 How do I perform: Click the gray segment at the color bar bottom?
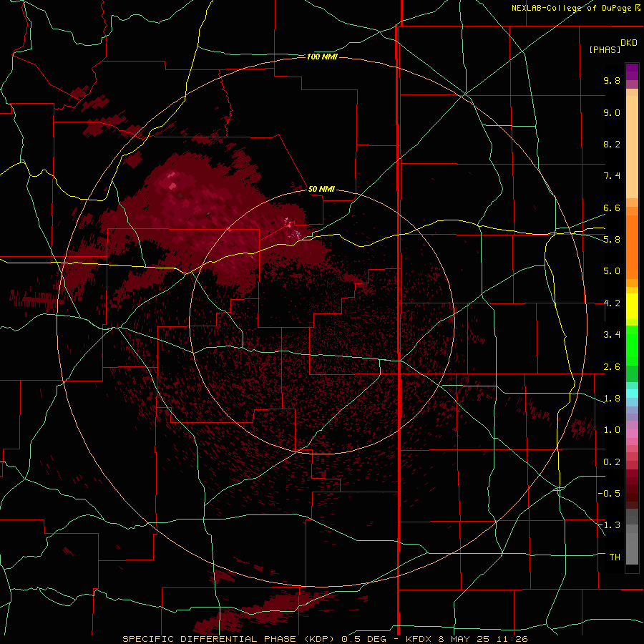tap(632, 548)
